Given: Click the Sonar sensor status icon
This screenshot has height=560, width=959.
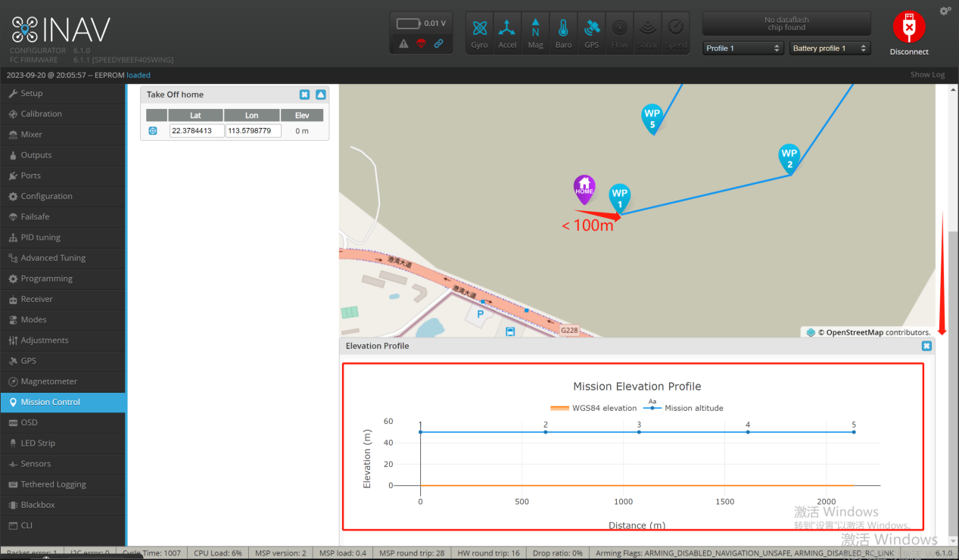Looking at the screenshot, I should pos(647,33).
